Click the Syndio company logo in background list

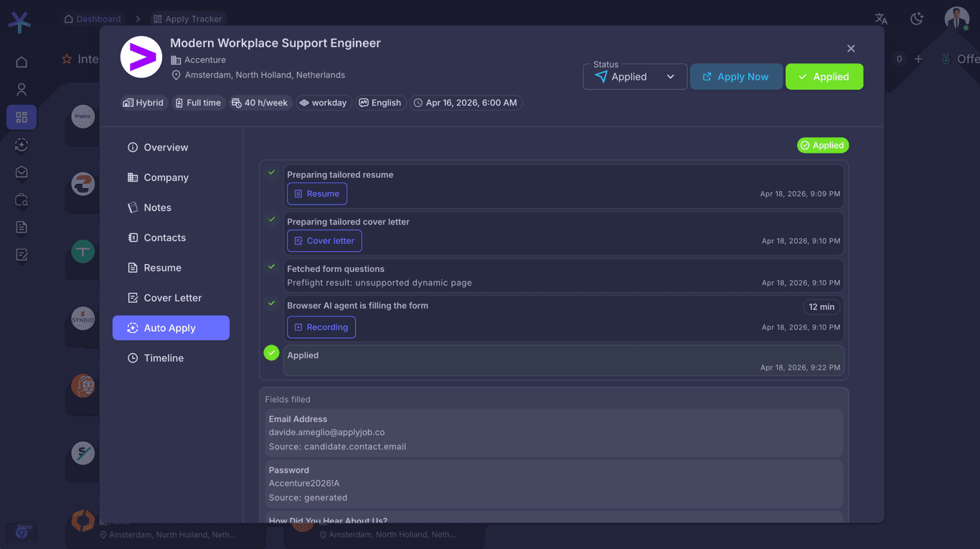pyautogui.click(x=83, y=319)
